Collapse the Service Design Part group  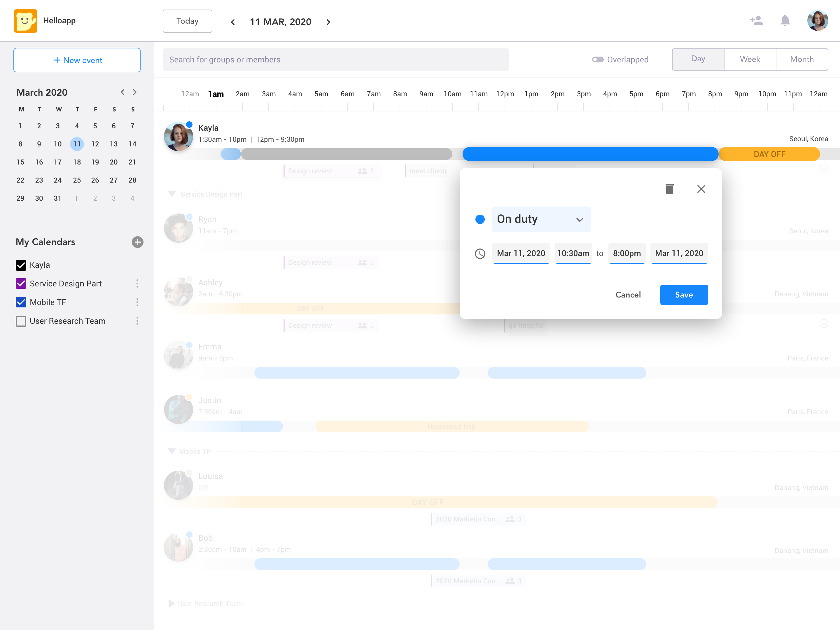(x=171, y=194)
